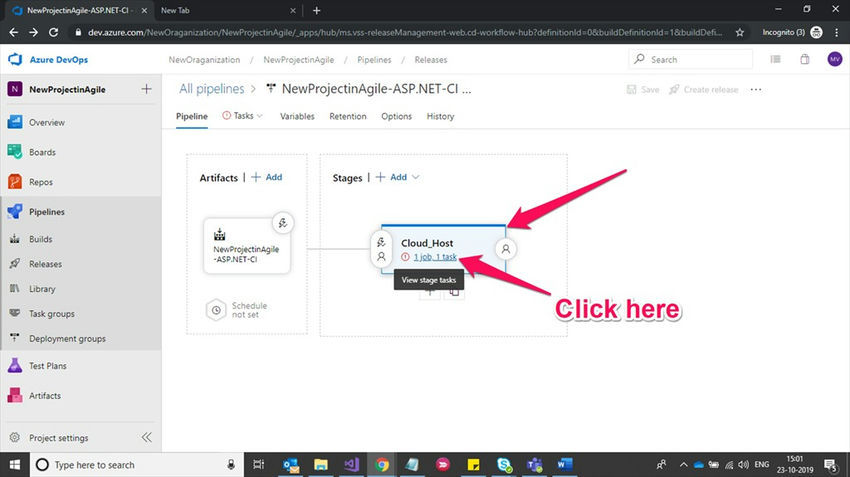Add a new artifact

(x=267, y=177)
